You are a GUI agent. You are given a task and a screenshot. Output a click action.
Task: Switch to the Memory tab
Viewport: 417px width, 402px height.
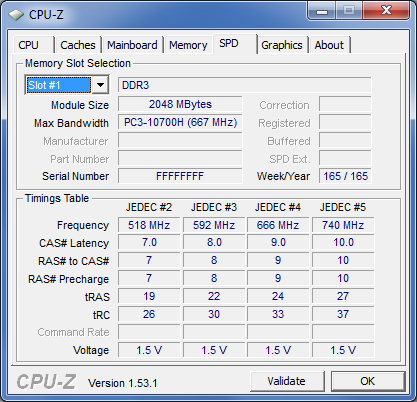188,45
